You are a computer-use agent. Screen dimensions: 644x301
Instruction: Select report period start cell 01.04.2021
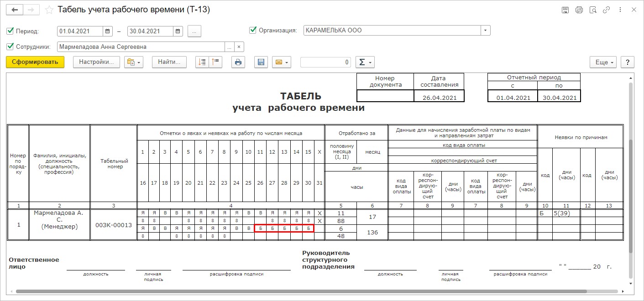point(513,95)
